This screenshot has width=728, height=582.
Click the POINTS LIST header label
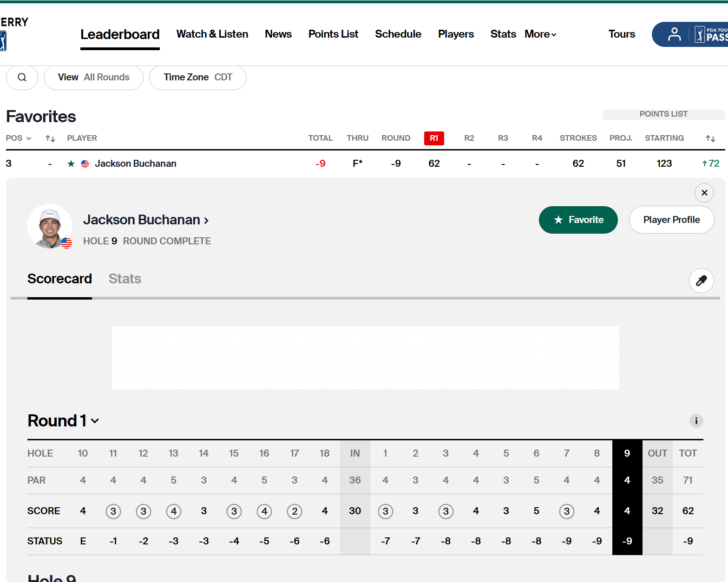(x=663, y=114)
